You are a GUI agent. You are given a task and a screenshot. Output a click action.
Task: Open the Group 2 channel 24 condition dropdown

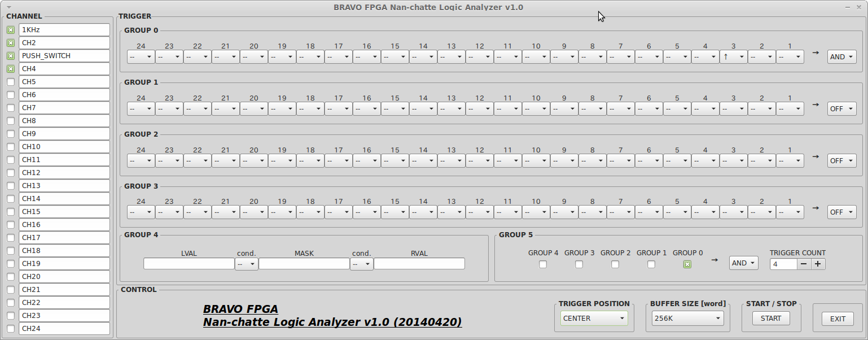coord(141,160)
